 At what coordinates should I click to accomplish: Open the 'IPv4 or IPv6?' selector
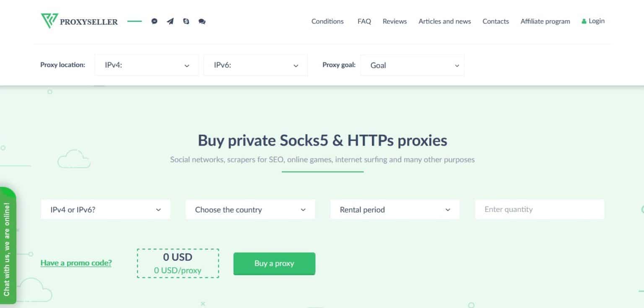(x=106, y=209)
